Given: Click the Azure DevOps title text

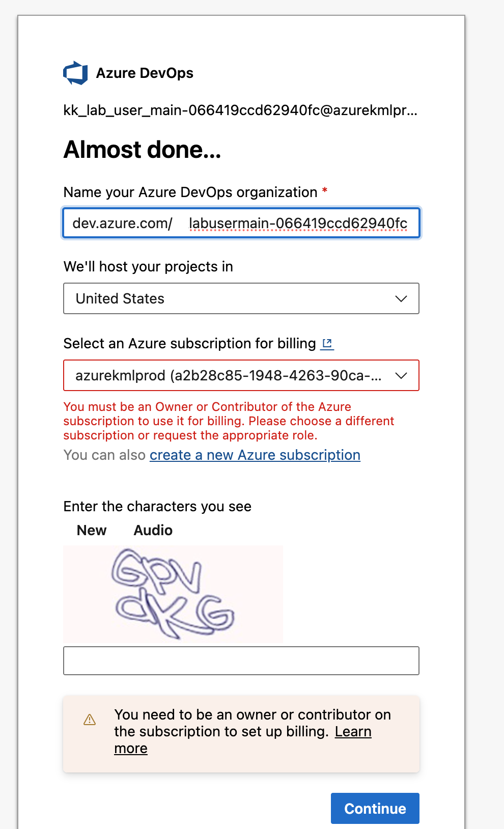Looking at the screenshot, I should [x=145, y=73].
